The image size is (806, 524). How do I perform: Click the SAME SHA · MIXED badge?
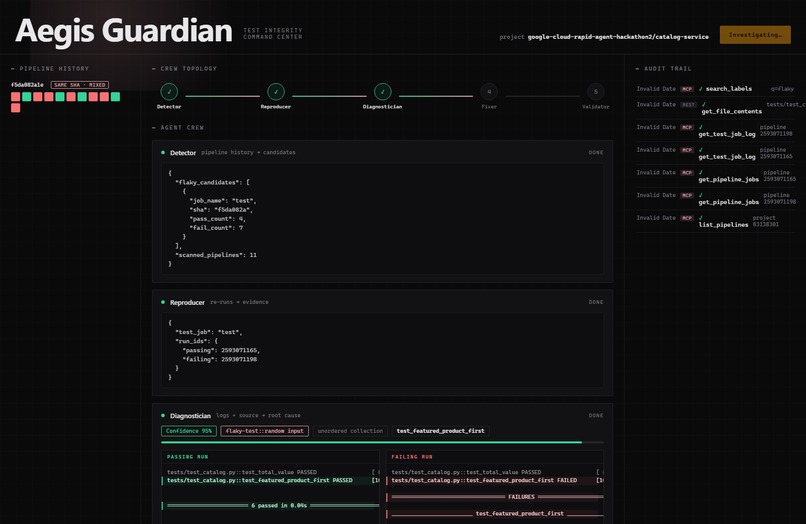pyautogui.click(x=80, y=85)
